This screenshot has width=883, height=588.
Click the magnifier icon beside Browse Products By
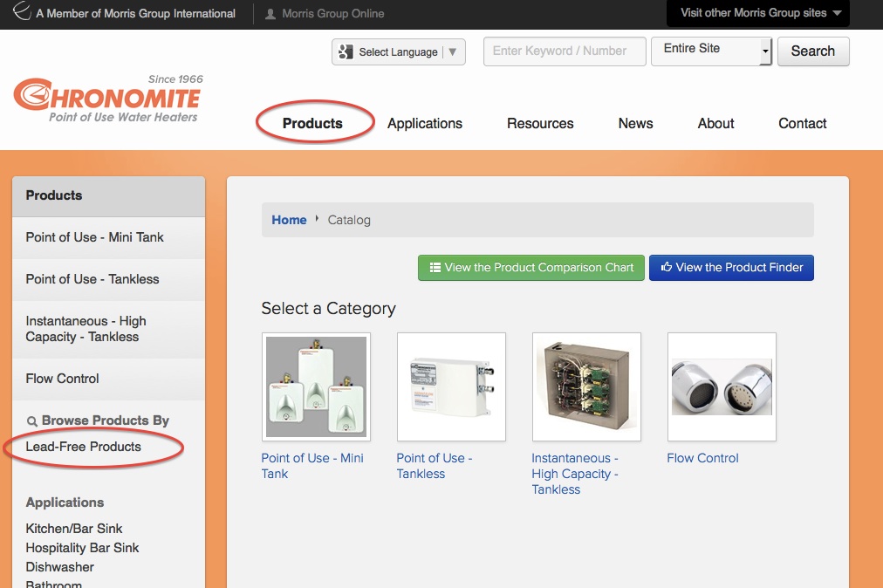pyautogui.click(x=32, y=421)
